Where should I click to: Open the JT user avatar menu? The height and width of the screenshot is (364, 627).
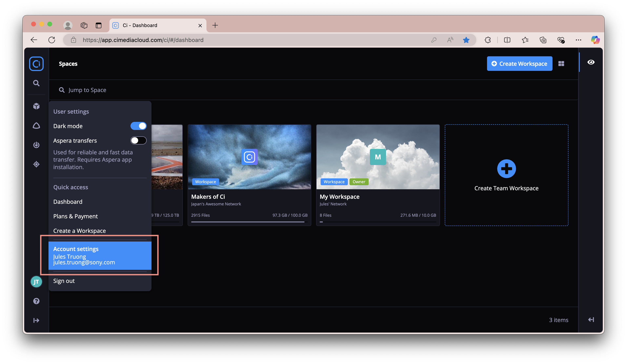36,282
